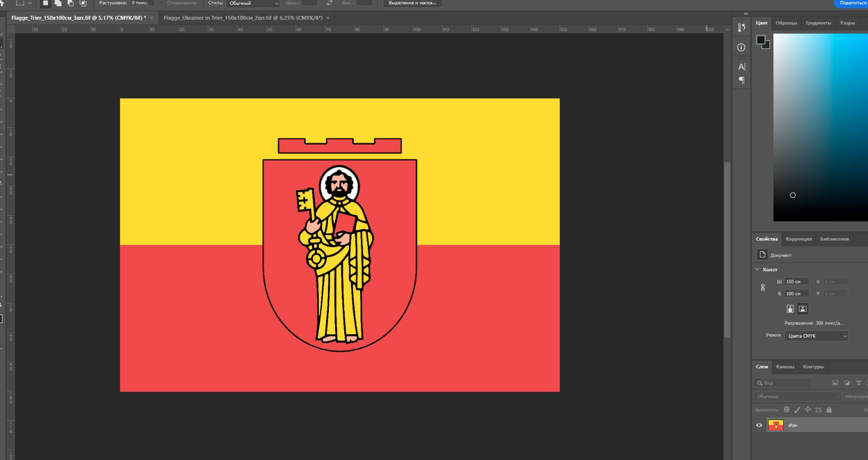Click the pixel layer filter icon

pyautogui.click(x=835, y=383)
